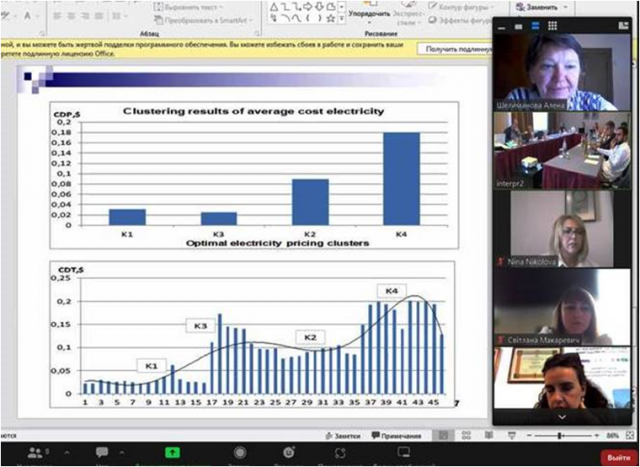Select the K4 label on lower chart

pos(391,291)
